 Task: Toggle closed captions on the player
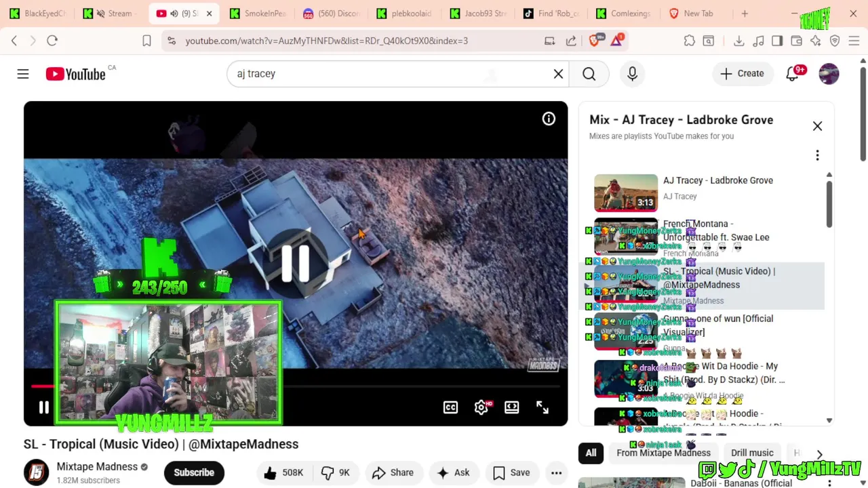[450, 407]
